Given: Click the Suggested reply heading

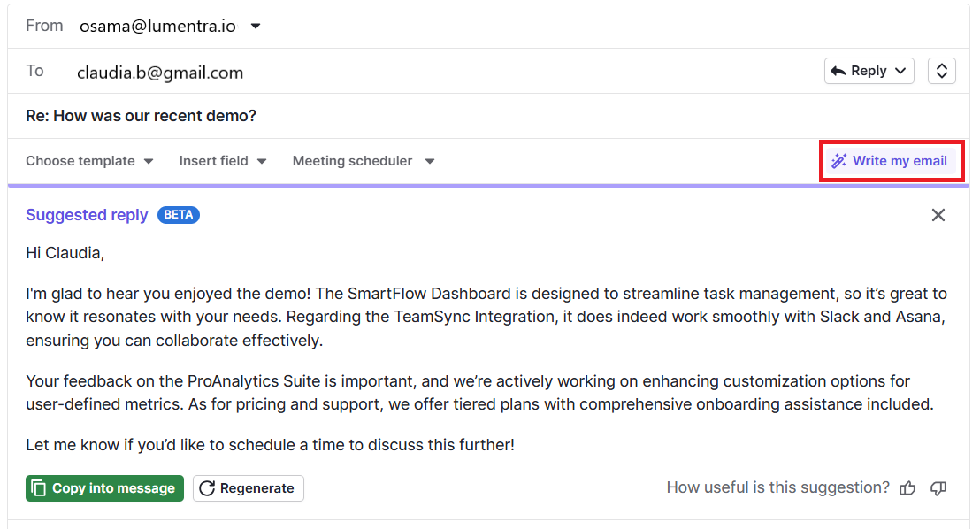Looking at the screenshot, I should tap(87, 215).
